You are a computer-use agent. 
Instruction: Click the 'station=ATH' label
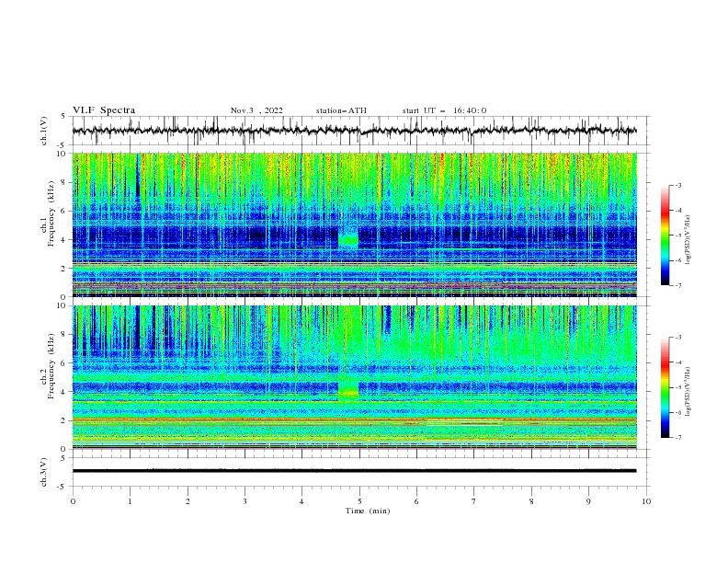point(341,110)
